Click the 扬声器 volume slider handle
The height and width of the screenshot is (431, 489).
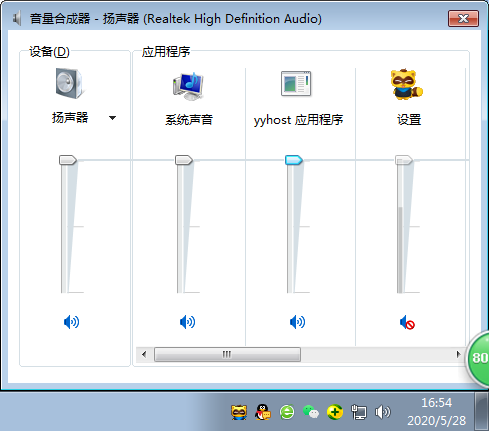pyautogui.click(x=68, y=160)
